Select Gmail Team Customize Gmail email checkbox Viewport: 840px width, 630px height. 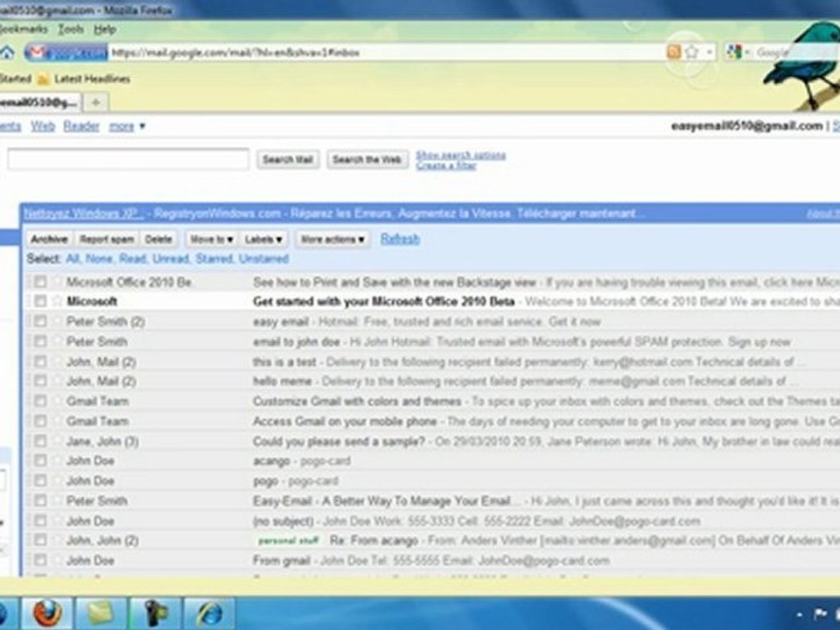(x=40, y=401)
